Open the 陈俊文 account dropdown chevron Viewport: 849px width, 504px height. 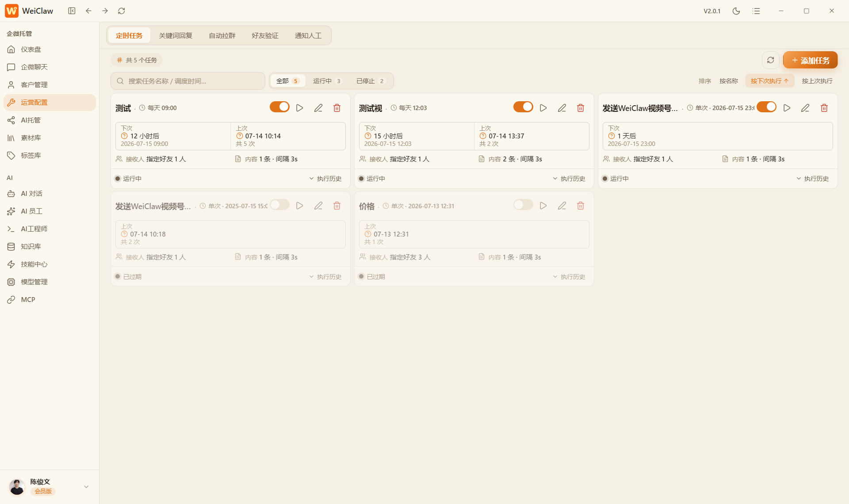coord(86,487)
